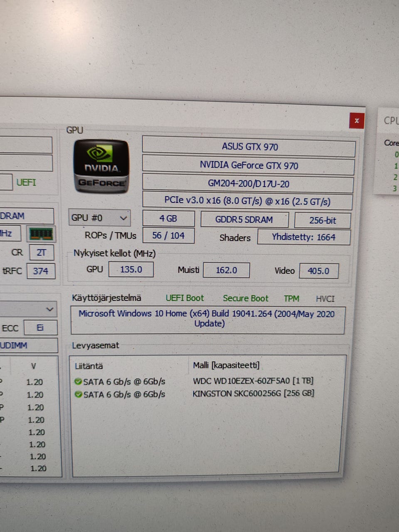Click the green memory module icon
Viewport: 399px width, 532px height.
[41, 234]
